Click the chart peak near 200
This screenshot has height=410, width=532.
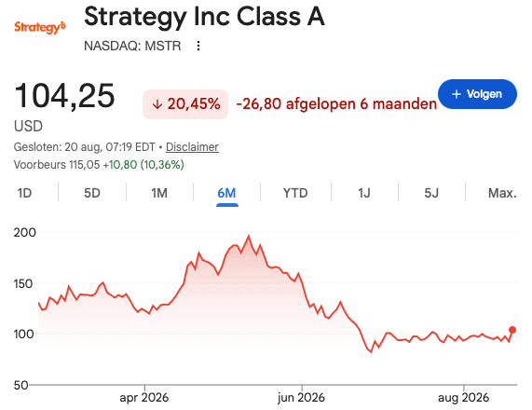(x=249, y=236)
